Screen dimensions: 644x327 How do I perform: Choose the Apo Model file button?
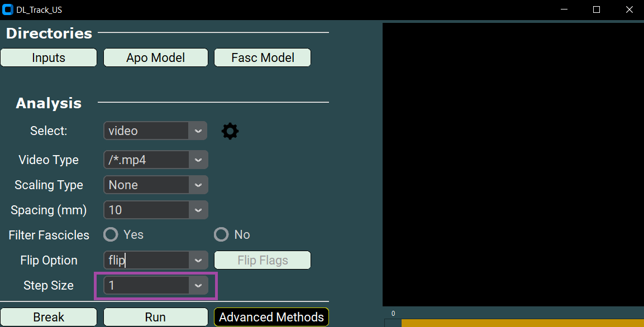click(155, 57)
